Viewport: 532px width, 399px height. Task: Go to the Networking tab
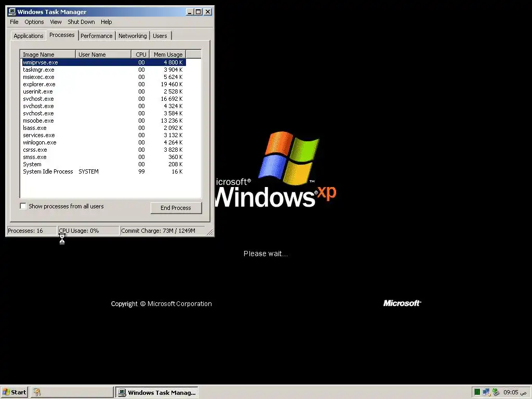click(132, 36)
